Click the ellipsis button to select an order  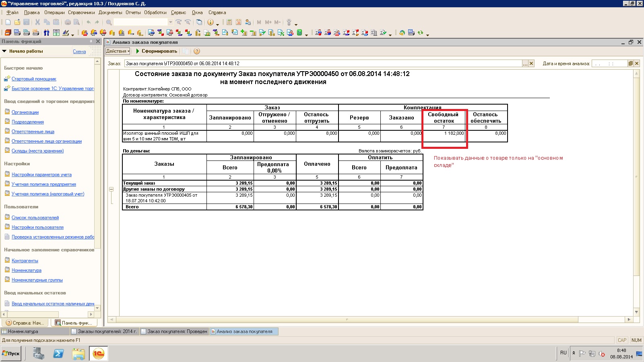(525, 64)
